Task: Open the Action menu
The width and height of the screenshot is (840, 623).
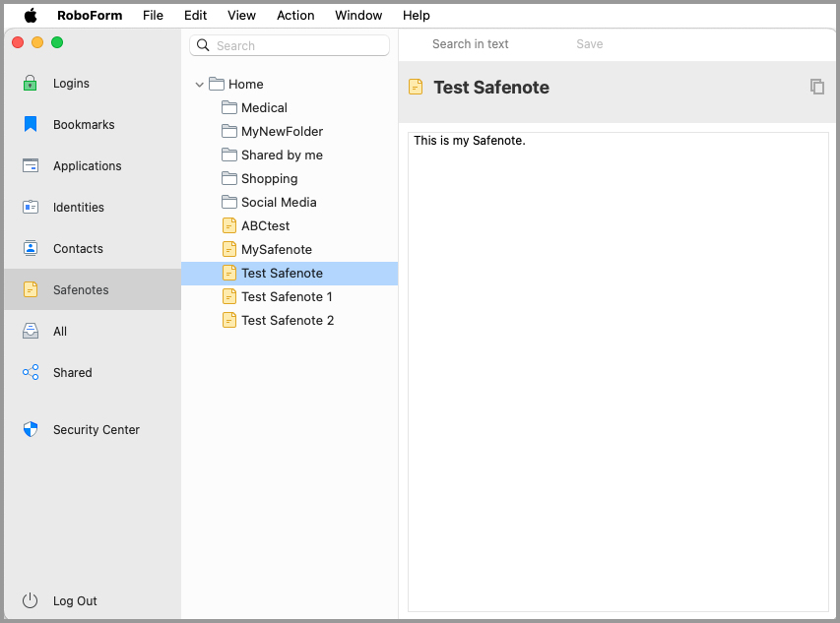Action: tap(295, 16)
